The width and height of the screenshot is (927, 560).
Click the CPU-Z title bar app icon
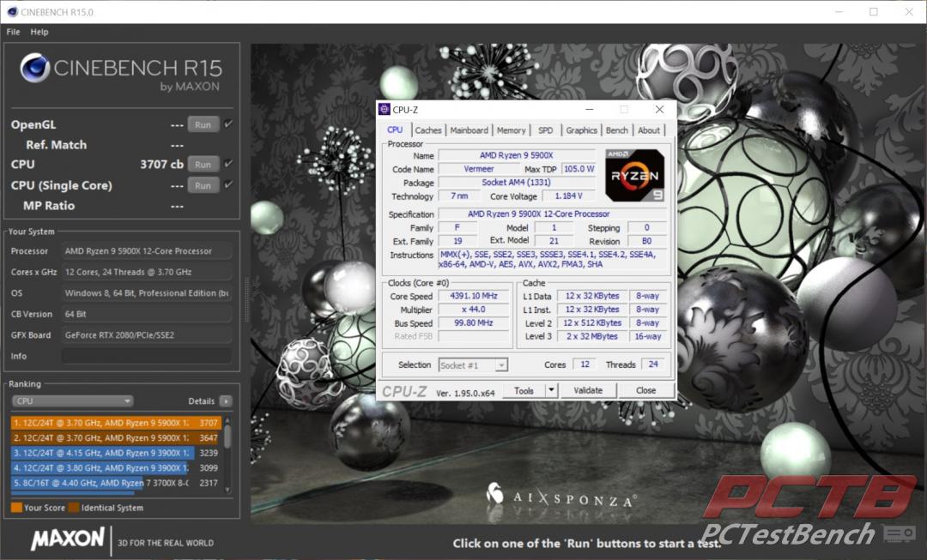(385, 109)
